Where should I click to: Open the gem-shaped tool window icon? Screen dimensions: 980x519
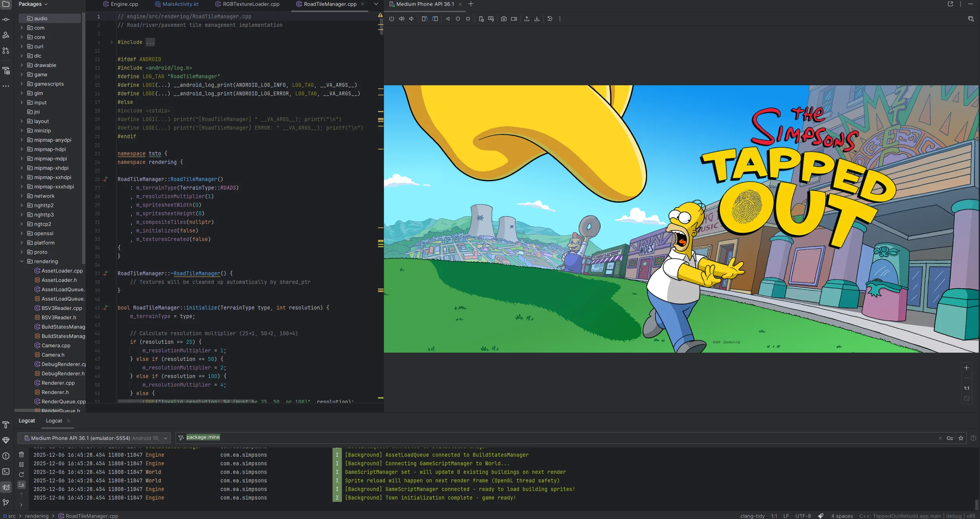(6, 440)
